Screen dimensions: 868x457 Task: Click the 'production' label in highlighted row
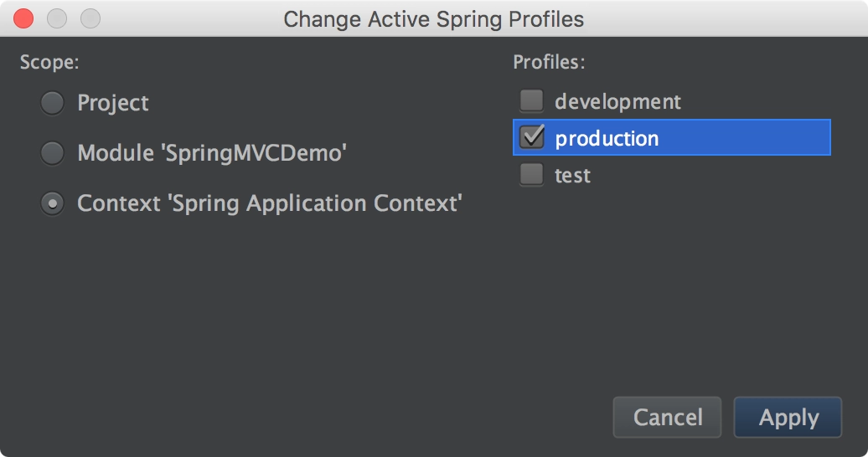(x=607, y=138)
